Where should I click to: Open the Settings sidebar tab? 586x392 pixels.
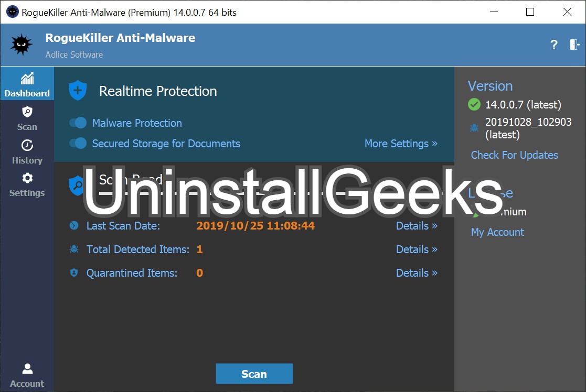tap(27, 184)
